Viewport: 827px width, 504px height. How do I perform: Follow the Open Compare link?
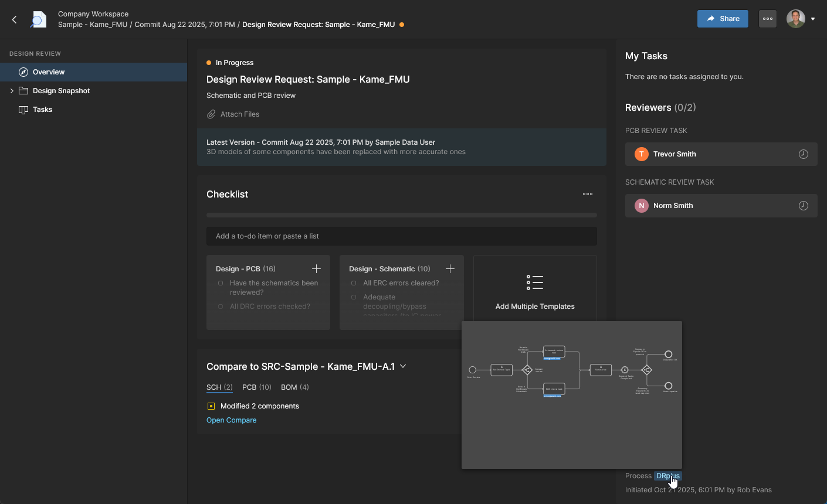pyautogui.click(x=231, y=420)
